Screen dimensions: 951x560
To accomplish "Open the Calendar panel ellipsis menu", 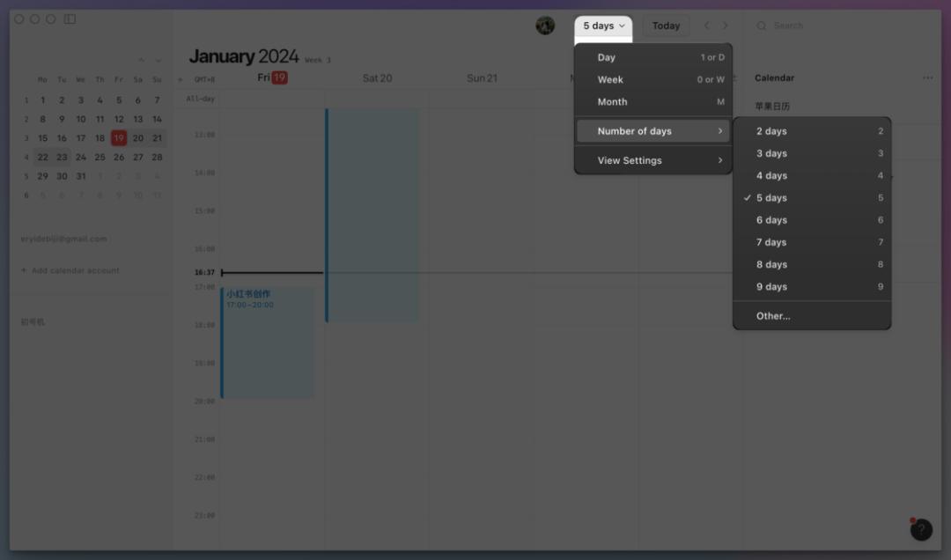I will point(928,77).
